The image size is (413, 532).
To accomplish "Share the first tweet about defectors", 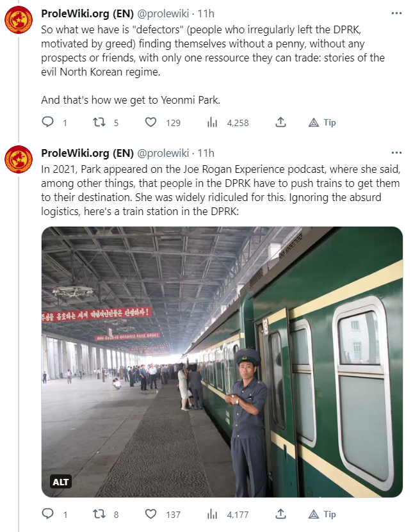I will point(280,122).
